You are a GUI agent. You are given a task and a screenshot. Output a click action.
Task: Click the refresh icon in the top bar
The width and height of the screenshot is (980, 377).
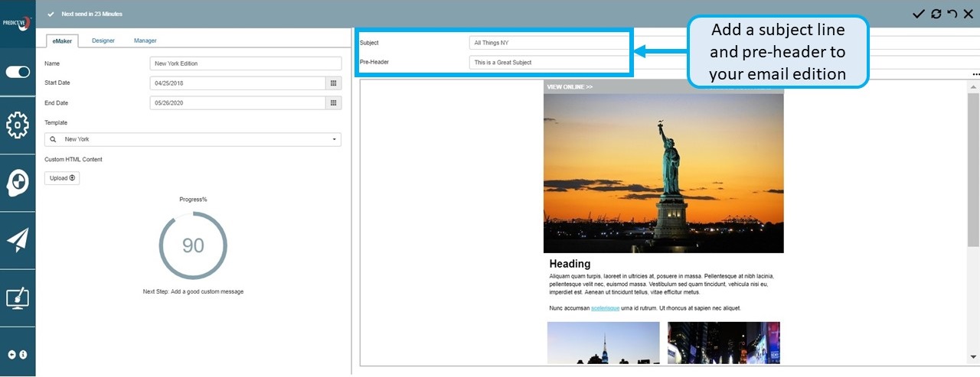click(x=936, y=14)
